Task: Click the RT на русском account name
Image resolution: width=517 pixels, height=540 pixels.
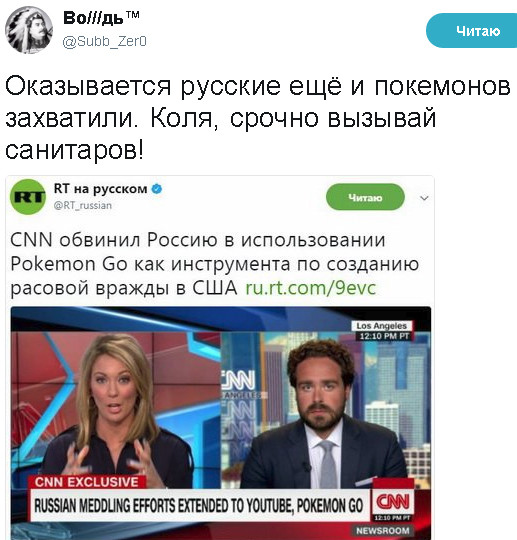Action: 100,189
